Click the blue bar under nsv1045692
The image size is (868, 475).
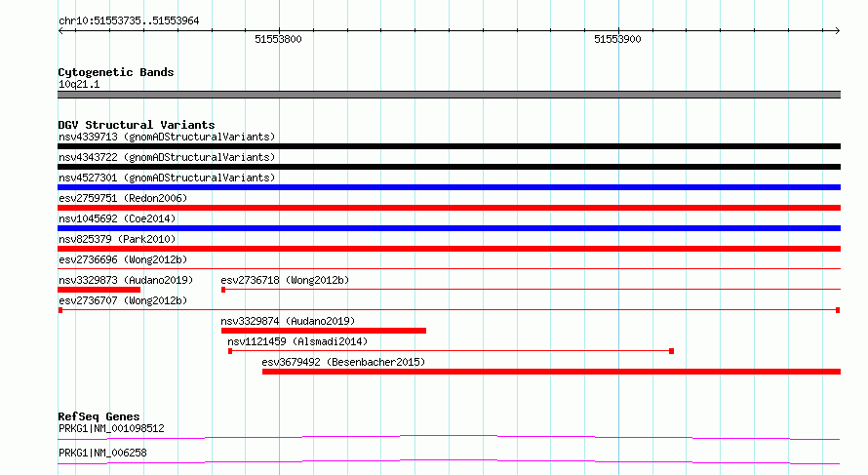click(x=449, y=228)
